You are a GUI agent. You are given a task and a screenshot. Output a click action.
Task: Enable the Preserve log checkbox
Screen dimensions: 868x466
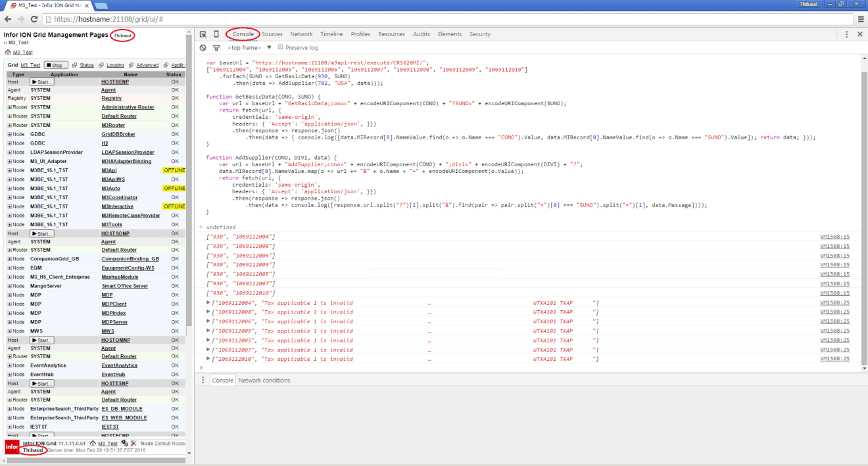click(x=281, y=47)
